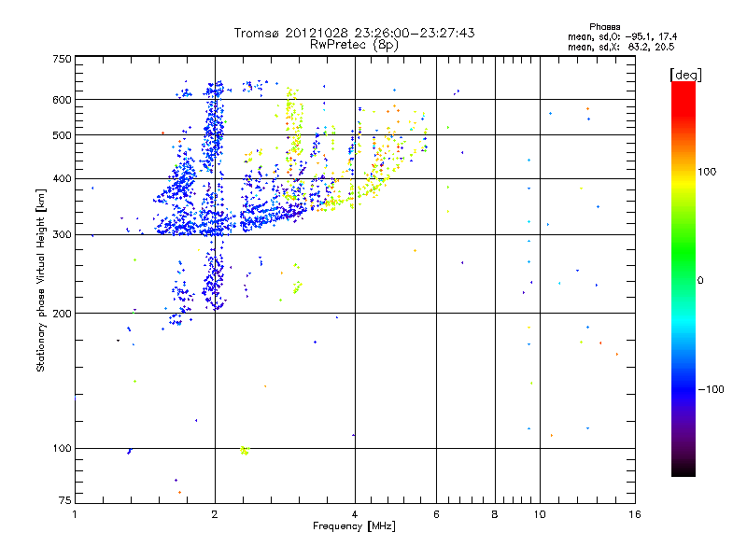747x560 pixels.
Task: Click the 'mean, sd,O: -95.1, 17.4' statistic
Action: coord(622,36)
